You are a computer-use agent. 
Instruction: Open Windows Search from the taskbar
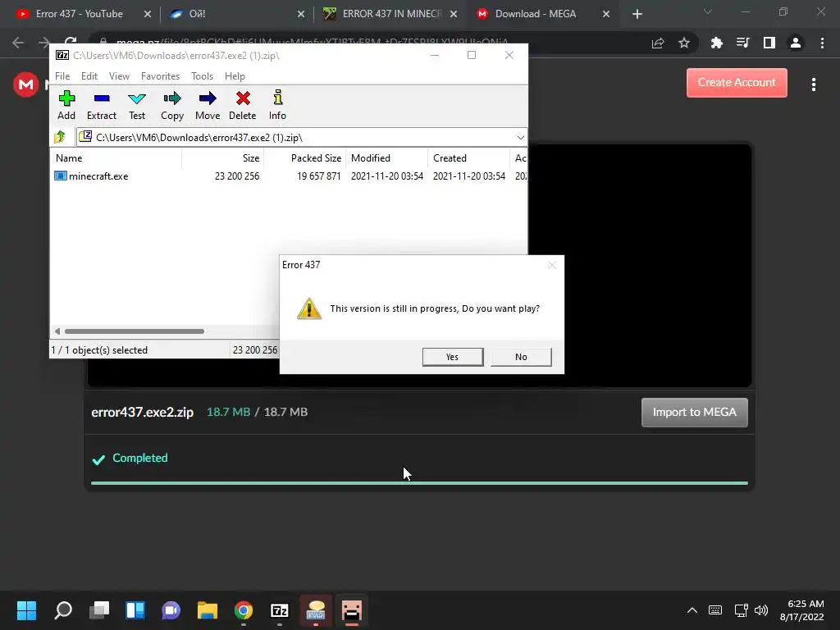click(x=63, y=610)
